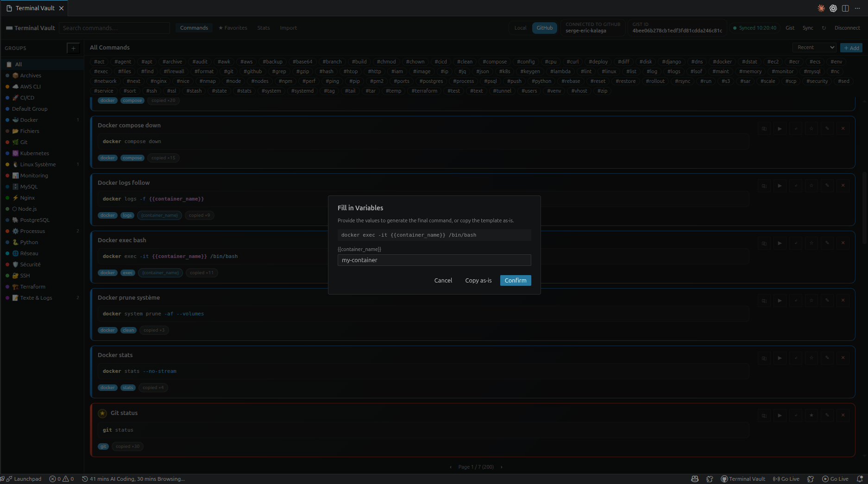Run the Docker compose down command
Screen dimensions: 868x484
click(780, 128)
